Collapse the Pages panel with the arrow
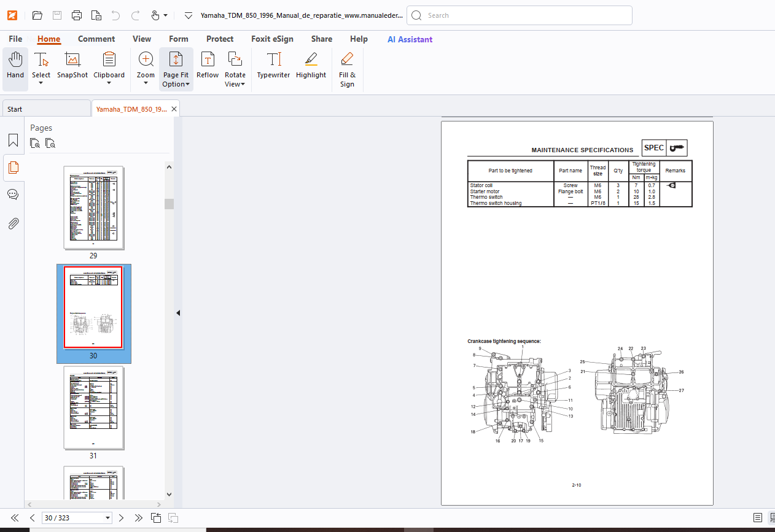This screenshot has width=775, height=532. click(178, 313)
